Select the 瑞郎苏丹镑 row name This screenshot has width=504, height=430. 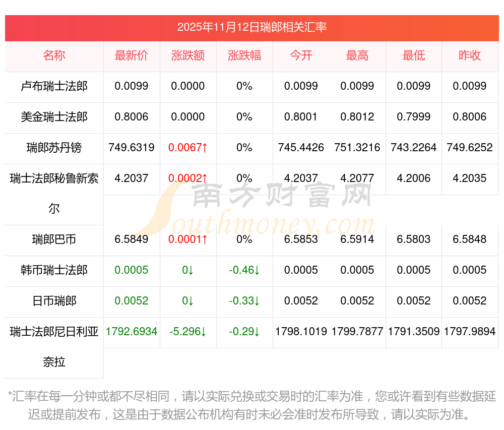tap(54, 148)
